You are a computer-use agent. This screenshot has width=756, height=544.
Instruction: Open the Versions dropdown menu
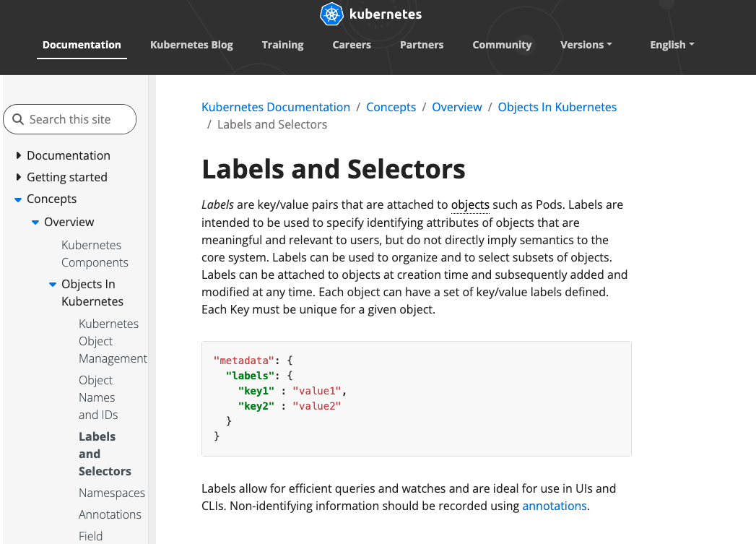pyautogui.click(x=586, y=45)
